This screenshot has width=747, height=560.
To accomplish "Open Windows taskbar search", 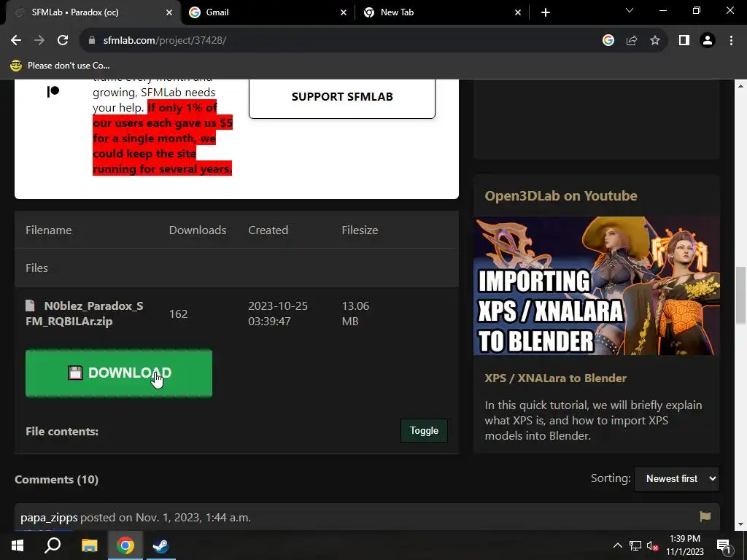I will 53,545.
